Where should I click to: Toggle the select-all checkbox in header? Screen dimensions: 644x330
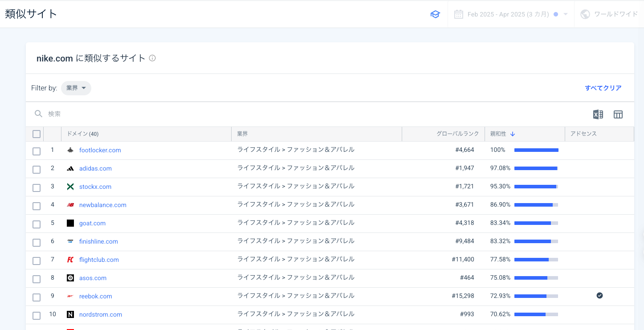pyautogui.click(x=37, y=134)
